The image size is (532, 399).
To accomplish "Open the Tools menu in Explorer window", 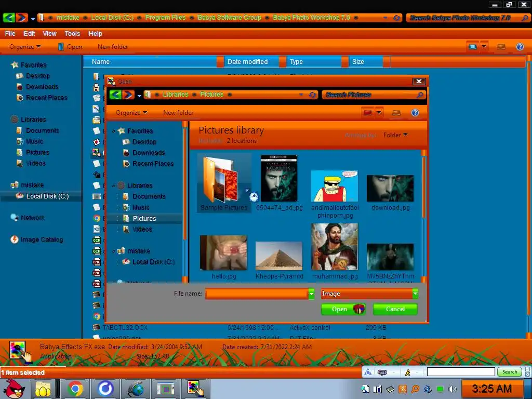I will pos(72,34).
